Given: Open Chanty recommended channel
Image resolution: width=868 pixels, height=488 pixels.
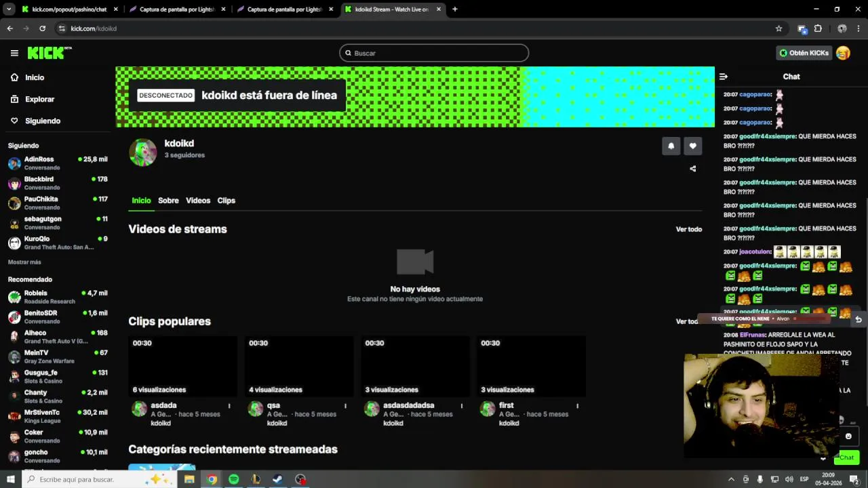Looking at the screenshot, I should [57, 396].
